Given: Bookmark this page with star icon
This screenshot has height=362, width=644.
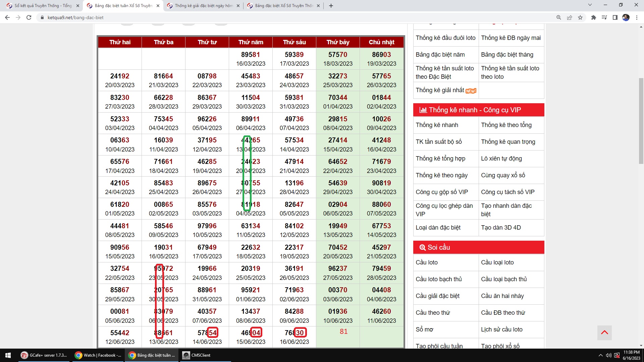Looking at the screenshot, I should pyautogui.click(x=580, y=17).
